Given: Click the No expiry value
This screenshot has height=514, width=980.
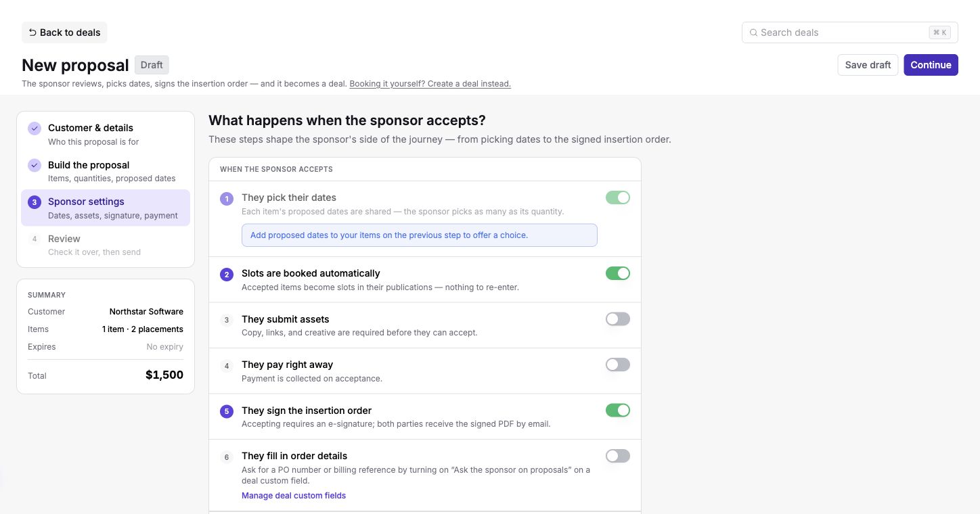Looking at the screenshot, I should click(x=165, y=347).
